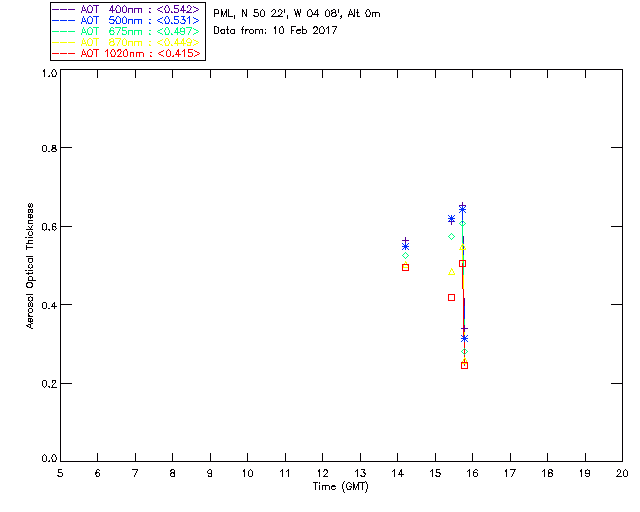Click the 'Aerosol Optical Thickness' y-axis label
Image resolution: width=640 pixels, height=512 pixels.
pos(30,266)
